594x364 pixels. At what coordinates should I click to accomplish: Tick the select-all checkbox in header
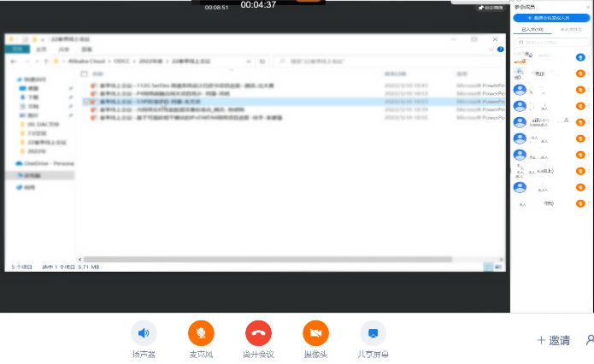84,74
